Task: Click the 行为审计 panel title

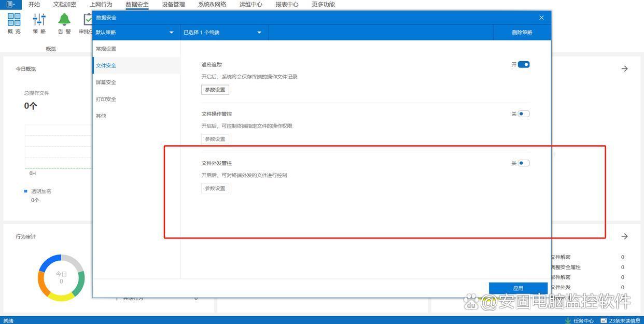Action: [26, 237]
